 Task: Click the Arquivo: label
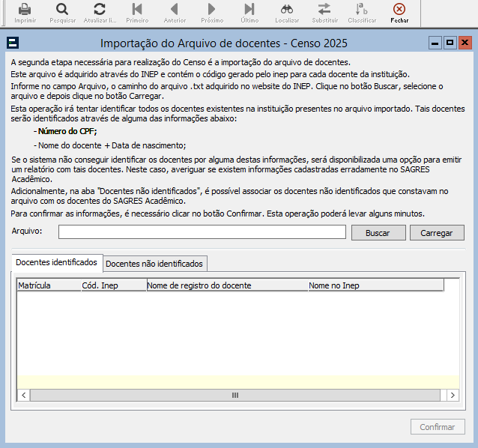click(x=27, y=231)
